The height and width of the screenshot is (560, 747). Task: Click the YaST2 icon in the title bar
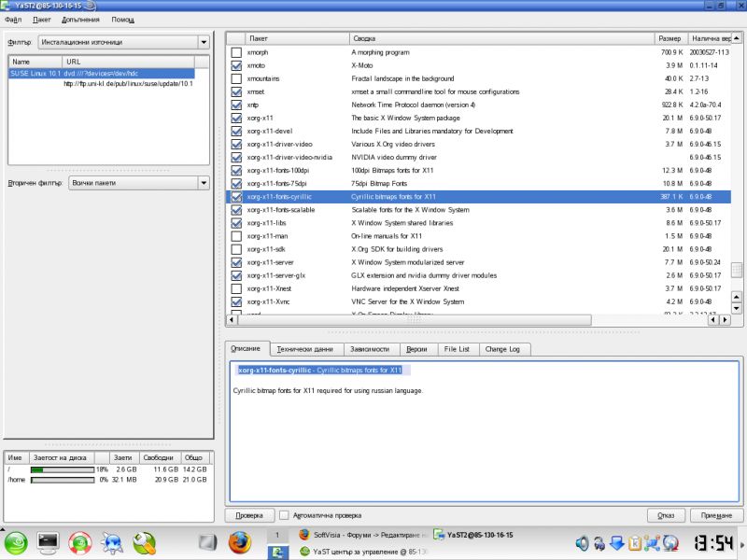pyautogui.click(x=7, y=6)
